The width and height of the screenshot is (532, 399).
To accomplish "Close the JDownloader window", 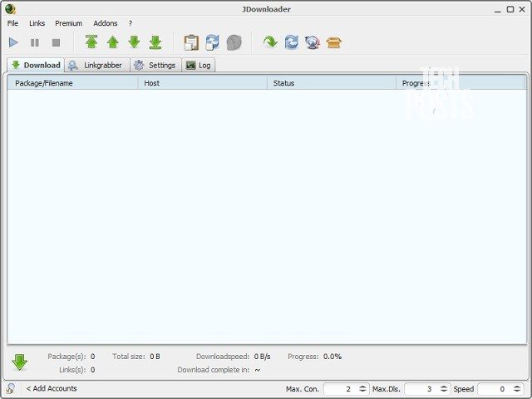I will pyautogui.click(x=522, y=9).
